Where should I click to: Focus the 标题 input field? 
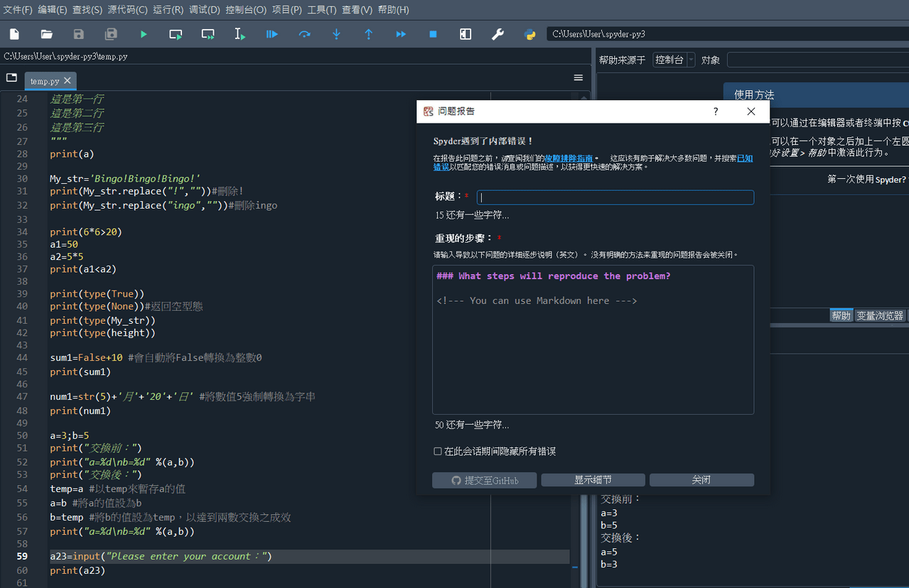pos(615,197)
